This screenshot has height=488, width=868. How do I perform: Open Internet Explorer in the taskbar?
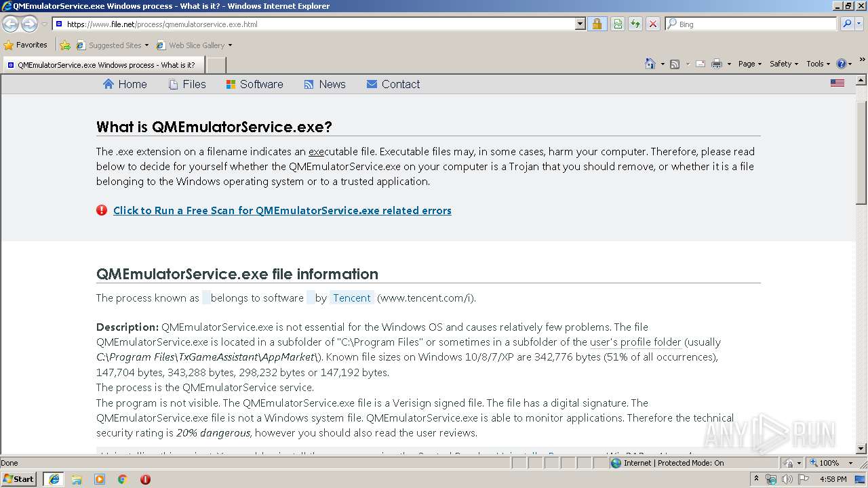point(54,479)
